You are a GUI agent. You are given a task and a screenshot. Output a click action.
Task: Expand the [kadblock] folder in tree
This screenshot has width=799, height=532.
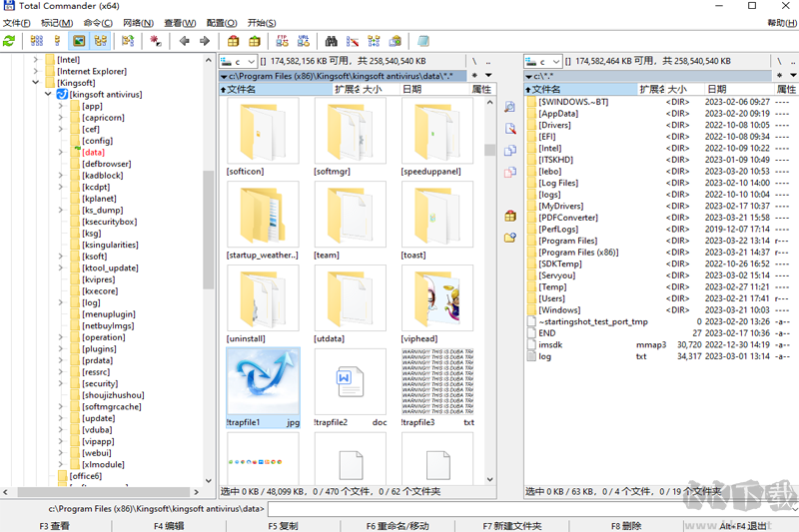[61, 176]
